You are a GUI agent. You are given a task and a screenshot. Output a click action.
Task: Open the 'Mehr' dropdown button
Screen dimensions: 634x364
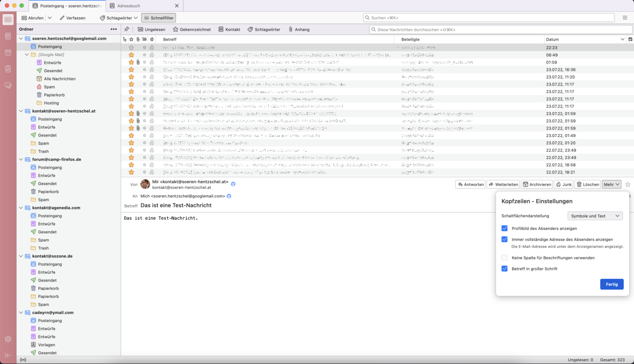coord(611,184)
